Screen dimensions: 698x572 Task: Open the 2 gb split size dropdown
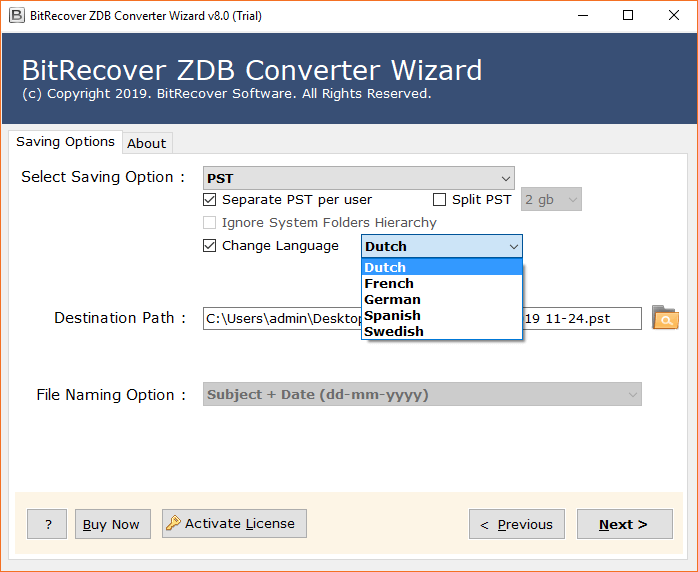[551, 199]
